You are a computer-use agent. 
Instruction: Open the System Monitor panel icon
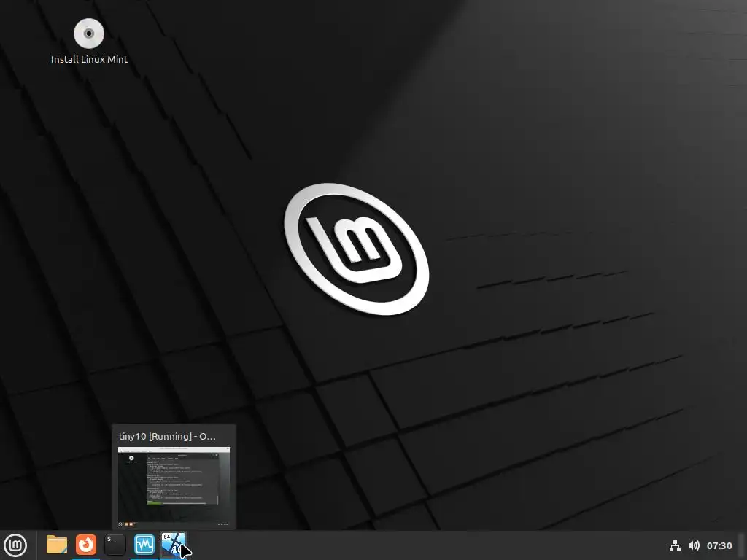[x=144, y=545]
